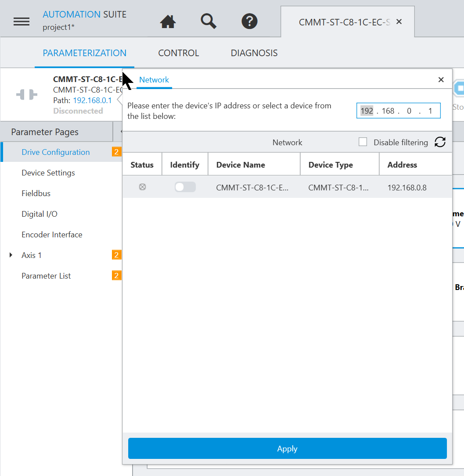Close the Network popup with X

(x=441, y=79)
